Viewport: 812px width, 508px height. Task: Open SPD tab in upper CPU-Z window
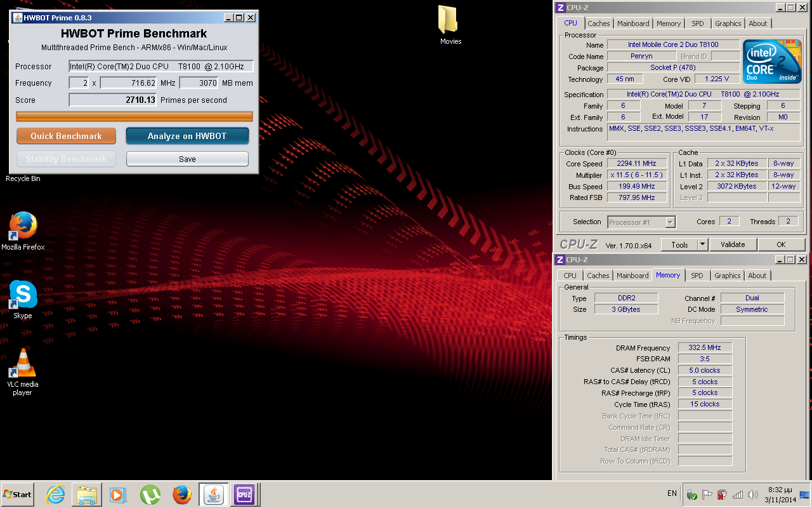698,23
